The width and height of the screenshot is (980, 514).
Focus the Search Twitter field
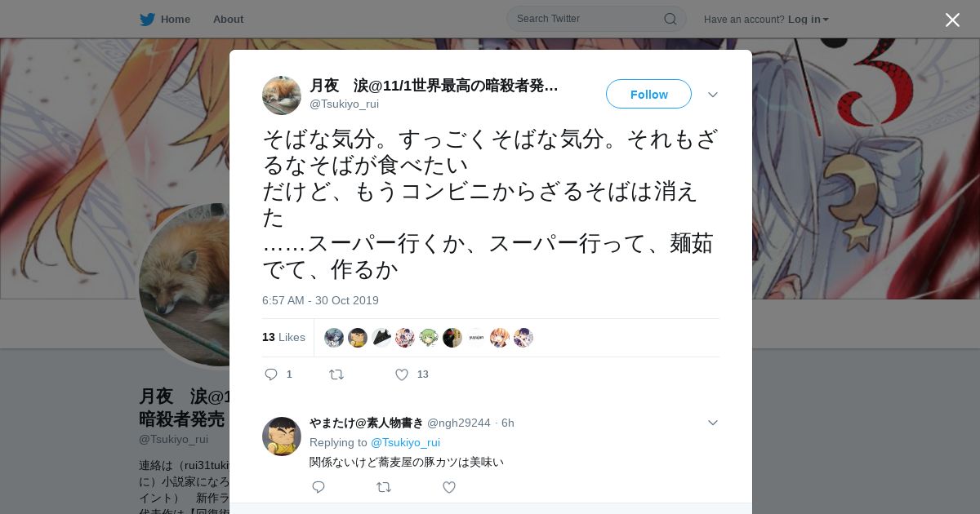pyautogui.click(x=596, y=19)
